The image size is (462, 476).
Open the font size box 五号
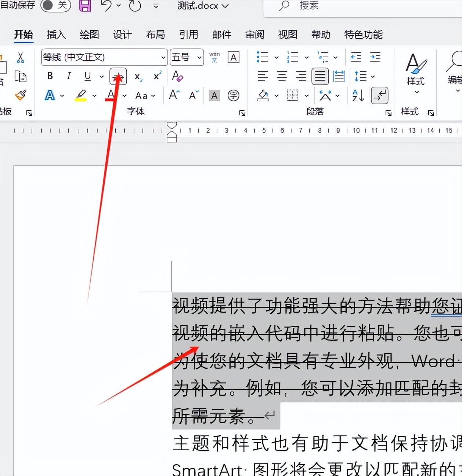coord(187,57)
